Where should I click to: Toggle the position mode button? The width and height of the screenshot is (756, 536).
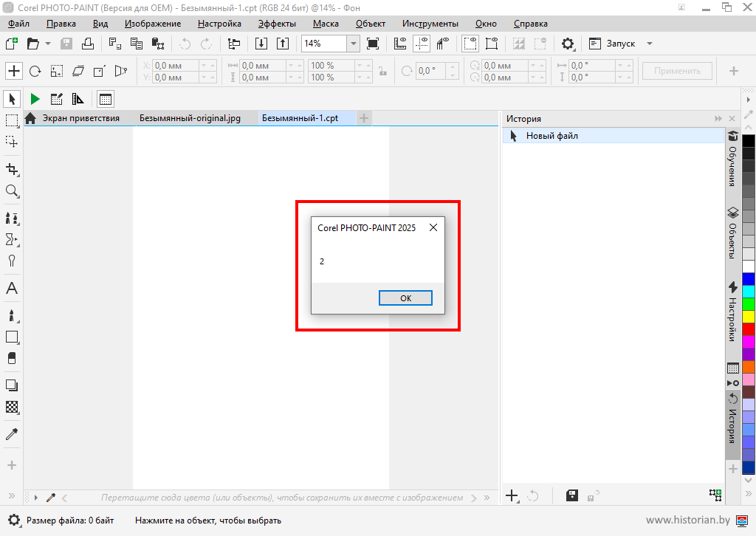14,71
